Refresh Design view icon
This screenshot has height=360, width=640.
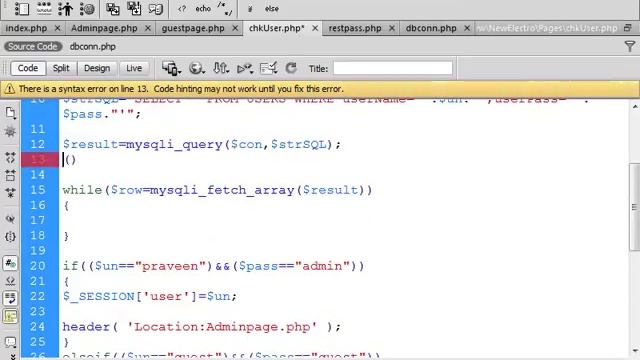(x=291, y=68)
